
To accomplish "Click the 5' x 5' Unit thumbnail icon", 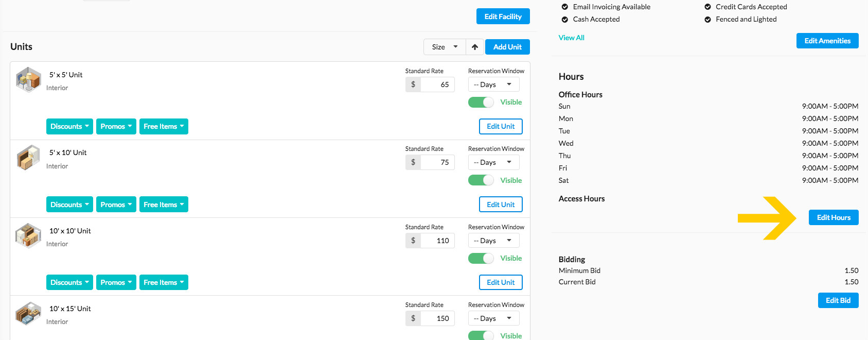I will 28,80.
